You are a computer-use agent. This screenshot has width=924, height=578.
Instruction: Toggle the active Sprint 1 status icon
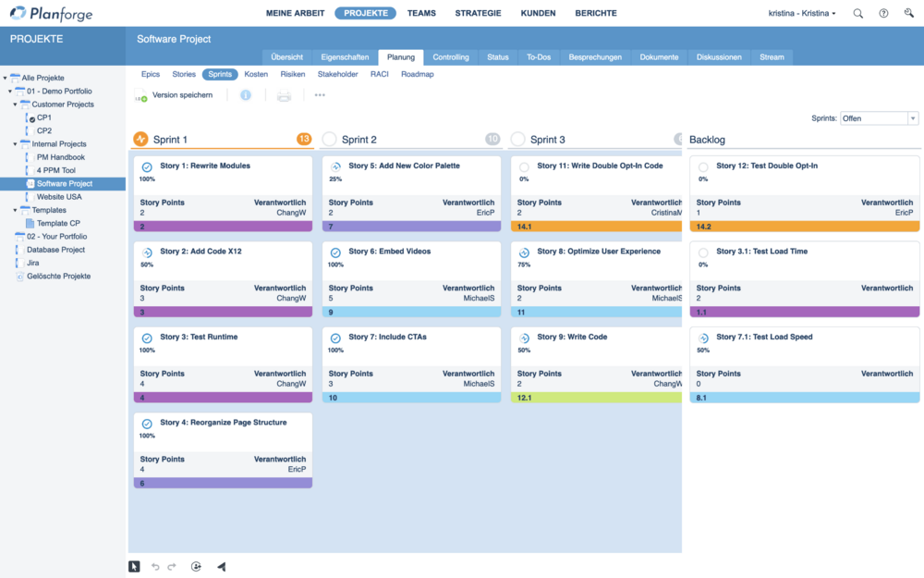pyautogui.click(x=140, y=140)
